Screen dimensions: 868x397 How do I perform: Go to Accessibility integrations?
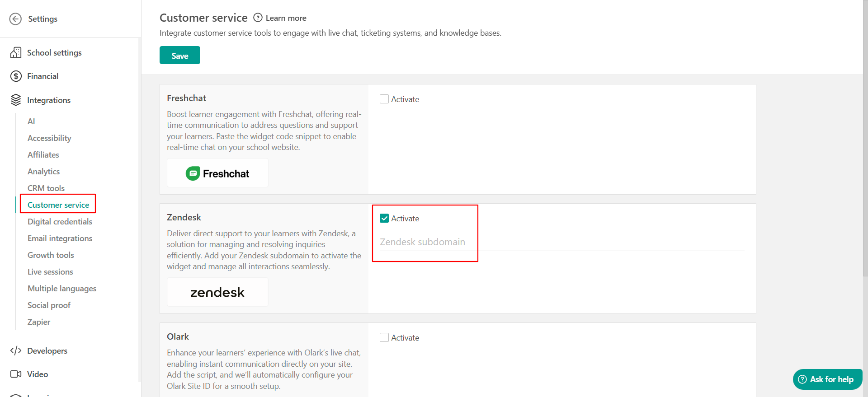point(49,138)
